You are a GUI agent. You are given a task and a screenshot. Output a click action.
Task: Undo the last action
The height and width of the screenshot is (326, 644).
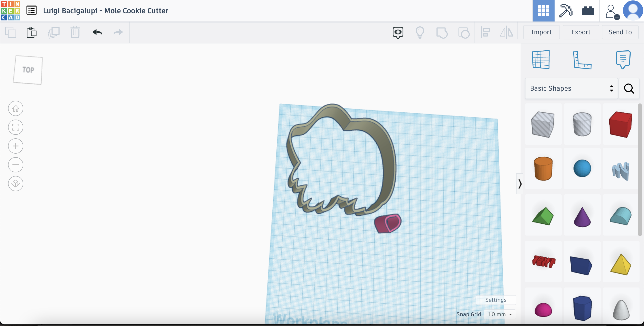[x=97, y=32]
